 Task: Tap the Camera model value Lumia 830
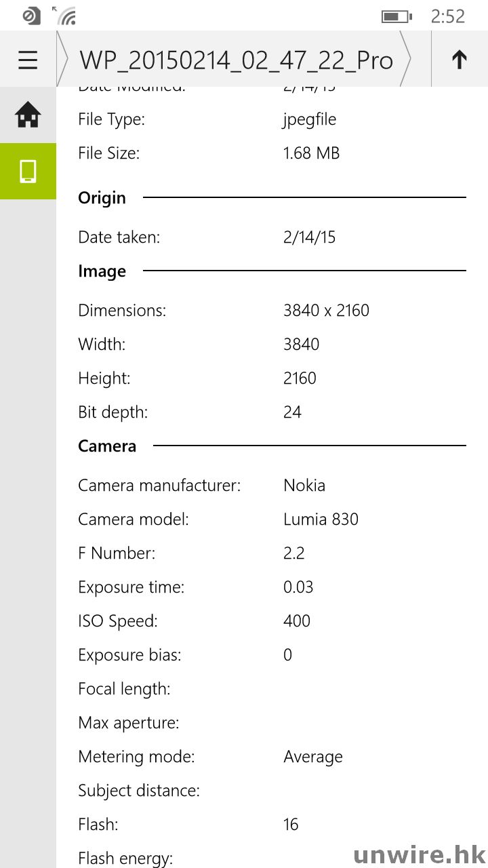[321, 519]
